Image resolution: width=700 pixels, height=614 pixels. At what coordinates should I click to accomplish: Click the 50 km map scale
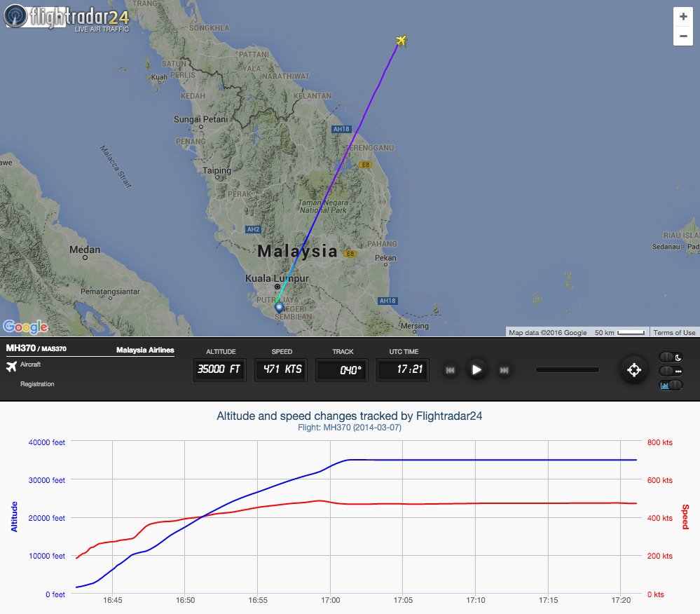(x=619, y=333)
